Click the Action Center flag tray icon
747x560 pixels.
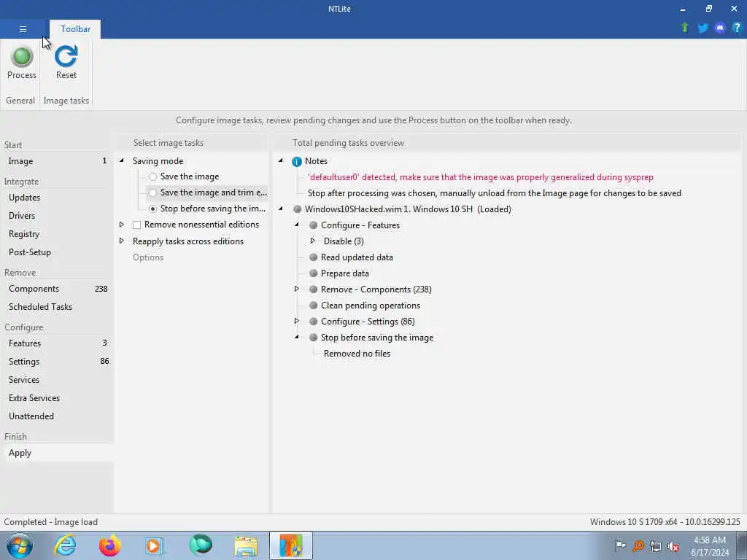pos(620,546)
